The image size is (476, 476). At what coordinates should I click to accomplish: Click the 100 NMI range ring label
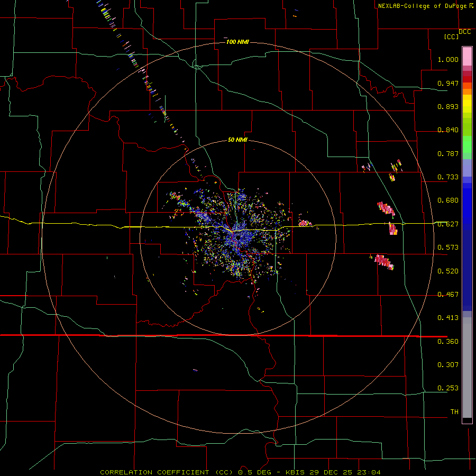(237, 42)
